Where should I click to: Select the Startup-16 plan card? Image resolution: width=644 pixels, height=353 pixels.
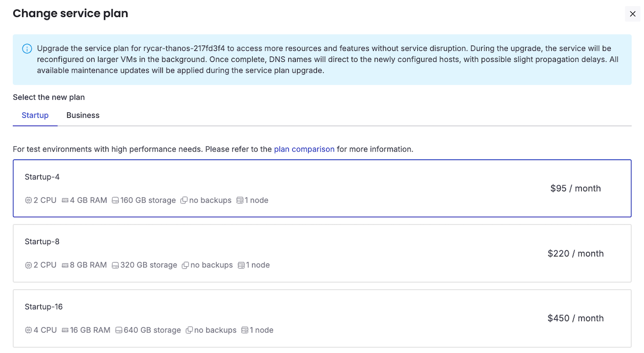322,318
